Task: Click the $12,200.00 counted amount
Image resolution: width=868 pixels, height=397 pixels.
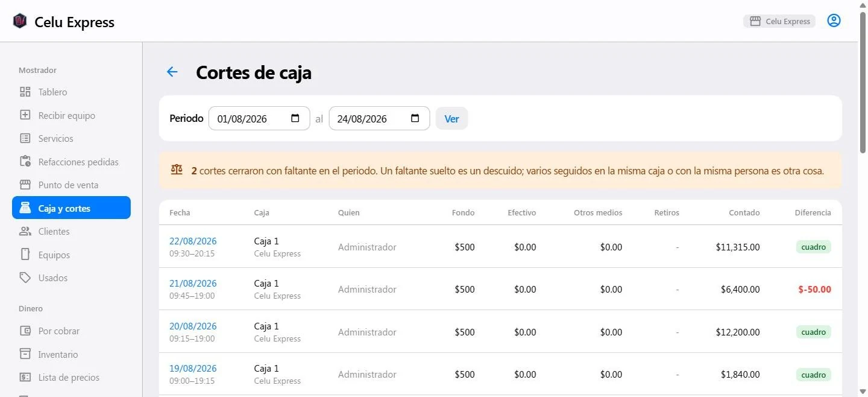Action: coord(738,332)
